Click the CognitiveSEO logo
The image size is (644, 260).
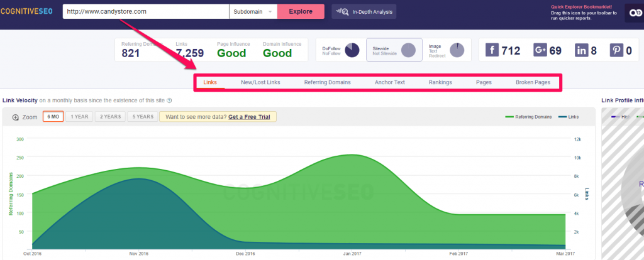(x=26, y=11)
